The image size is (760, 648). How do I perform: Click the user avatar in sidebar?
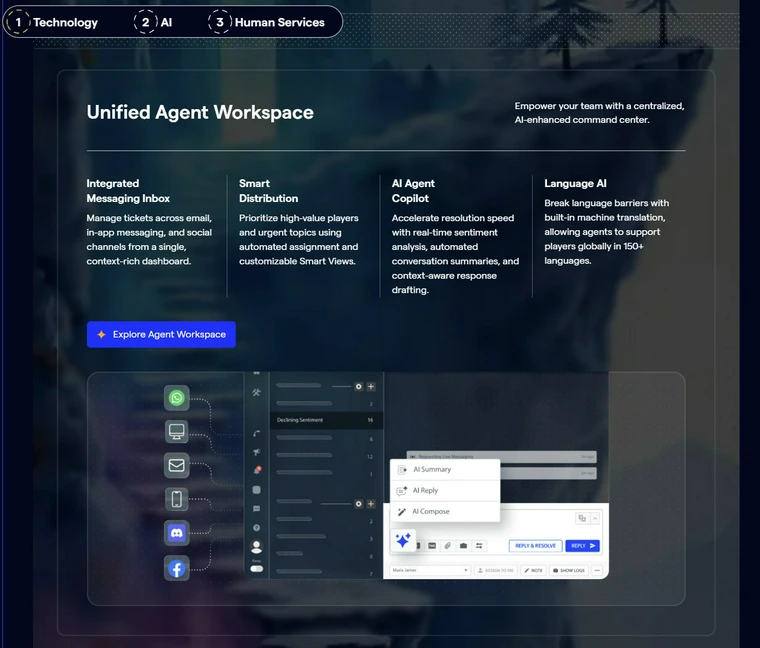256,547
